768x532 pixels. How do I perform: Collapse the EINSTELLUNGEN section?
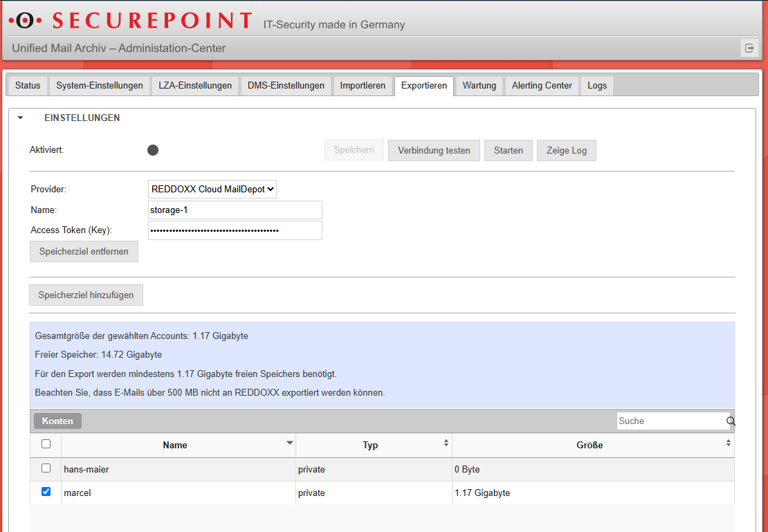coord(20,118)
